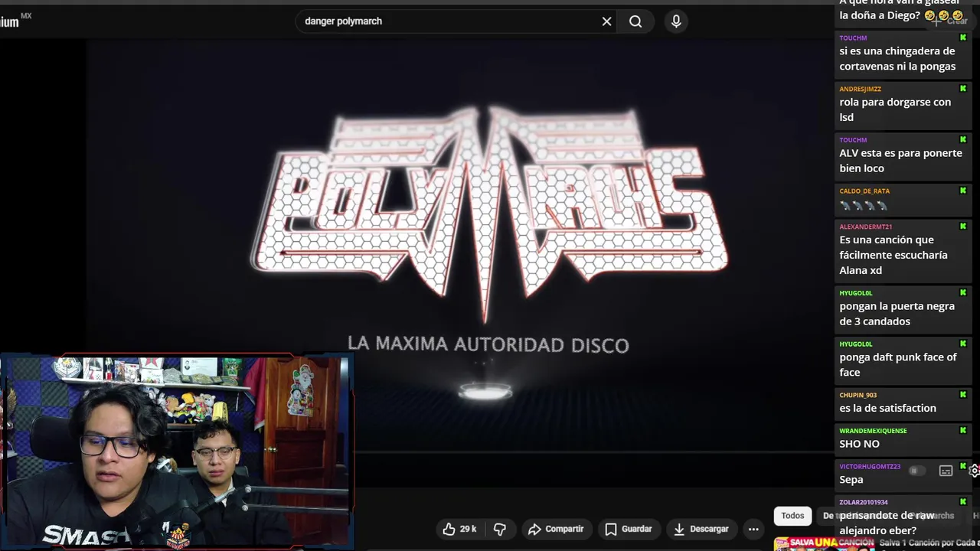
Task: Click username VICTORHUGOMTZ23 in chat
Action: [x=870, y=466]
